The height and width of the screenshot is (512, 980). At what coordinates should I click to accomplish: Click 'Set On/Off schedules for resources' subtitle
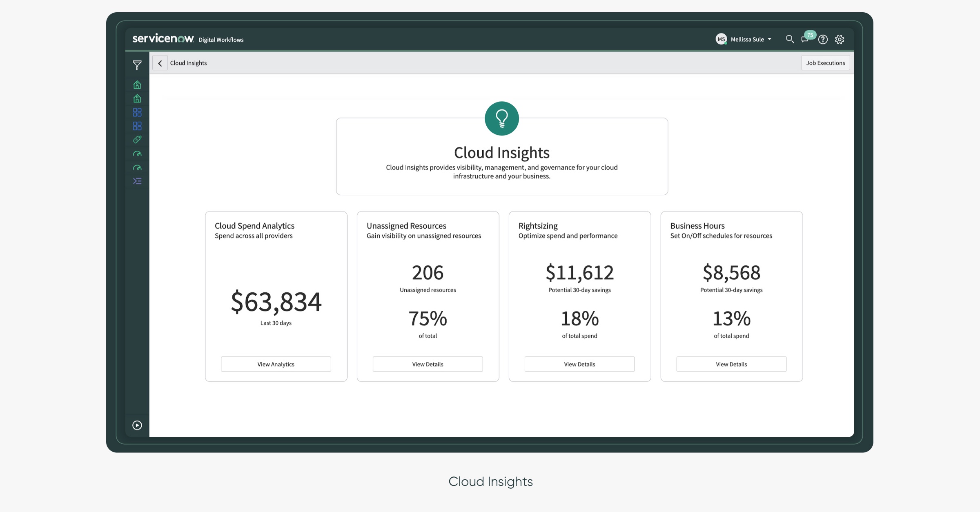tap(721, 236)
